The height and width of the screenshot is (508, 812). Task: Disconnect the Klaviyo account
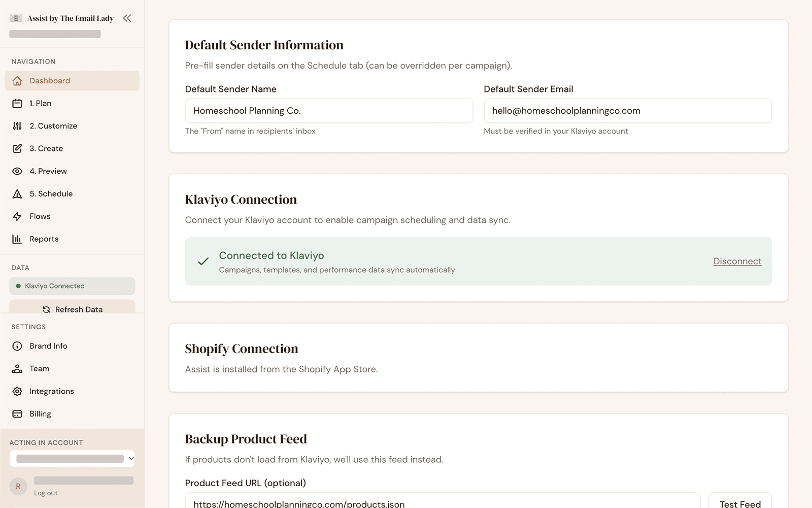737,261
